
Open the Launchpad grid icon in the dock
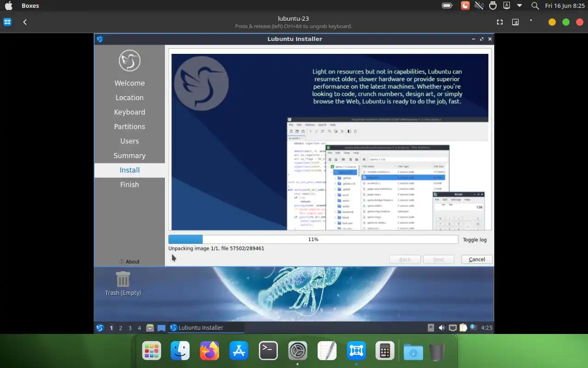(152, 351)
